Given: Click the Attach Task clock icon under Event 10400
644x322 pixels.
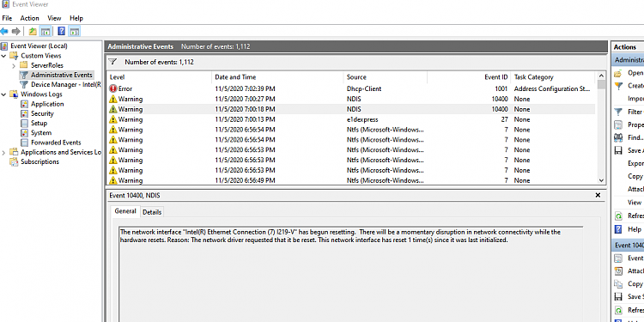Looking at the screenshot, I should point(618,271).
